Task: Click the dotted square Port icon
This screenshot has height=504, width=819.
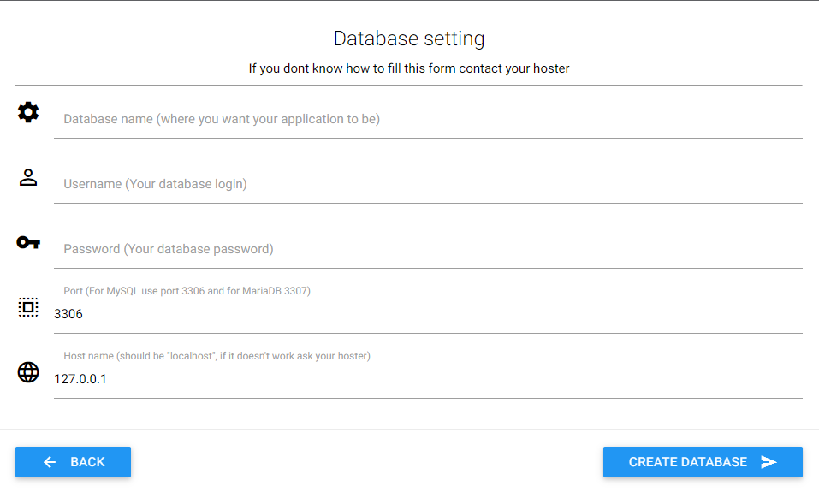Action: pyautogui.click(x=28, y=307)
